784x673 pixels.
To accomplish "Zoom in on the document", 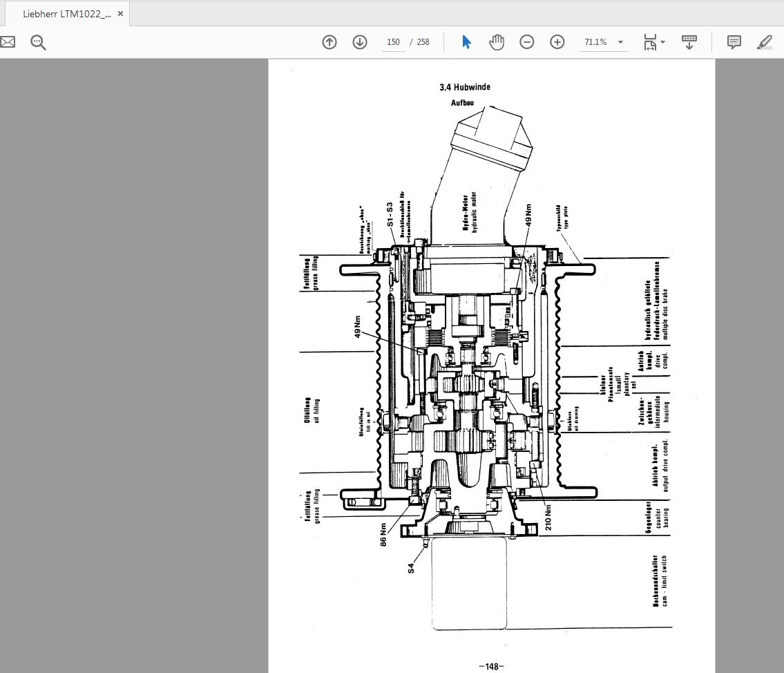I will click(x=557, y=42).
